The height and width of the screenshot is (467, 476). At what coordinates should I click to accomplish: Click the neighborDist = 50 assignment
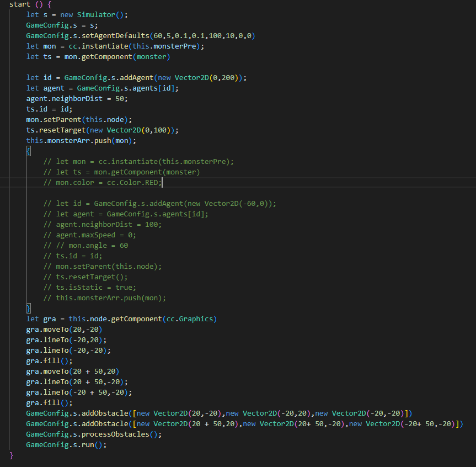[77, 98]
